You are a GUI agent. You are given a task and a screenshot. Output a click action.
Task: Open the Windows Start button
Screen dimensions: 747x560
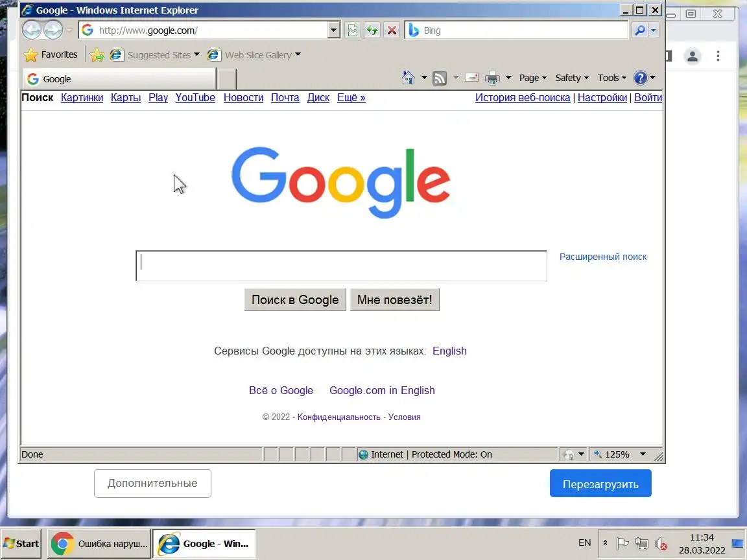tap(21, 543)
